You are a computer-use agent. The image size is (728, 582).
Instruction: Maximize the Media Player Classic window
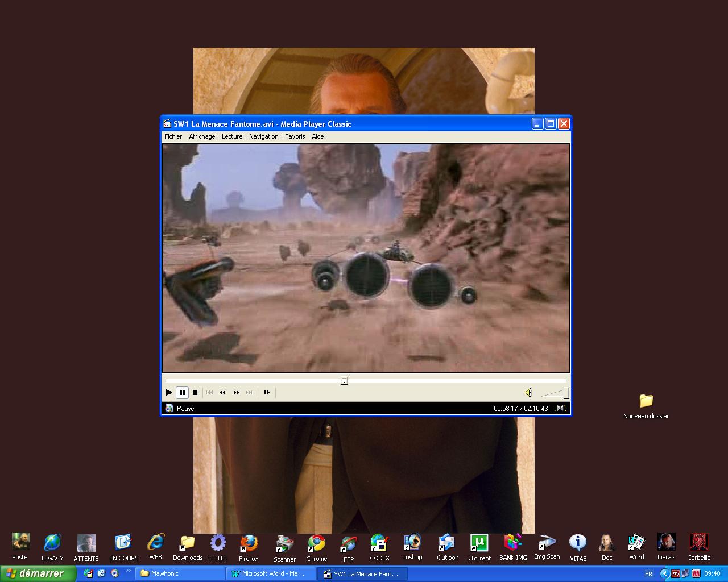(x=551, y=124)
